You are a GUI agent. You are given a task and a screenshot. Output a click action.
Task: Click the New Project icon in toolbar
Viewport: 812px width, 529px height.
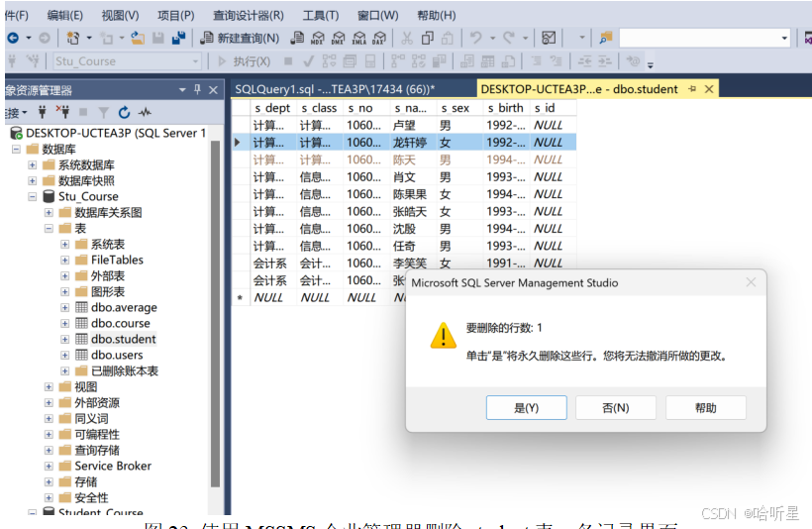(73, 38)
